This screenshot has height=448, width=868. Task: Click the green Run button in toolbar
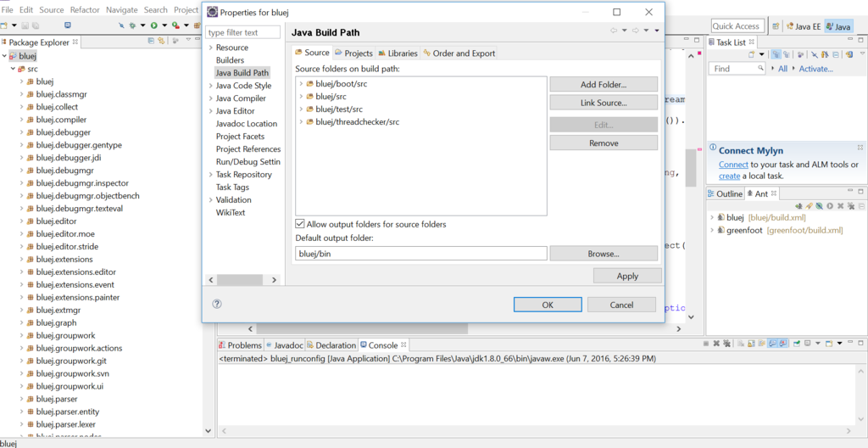154,25
